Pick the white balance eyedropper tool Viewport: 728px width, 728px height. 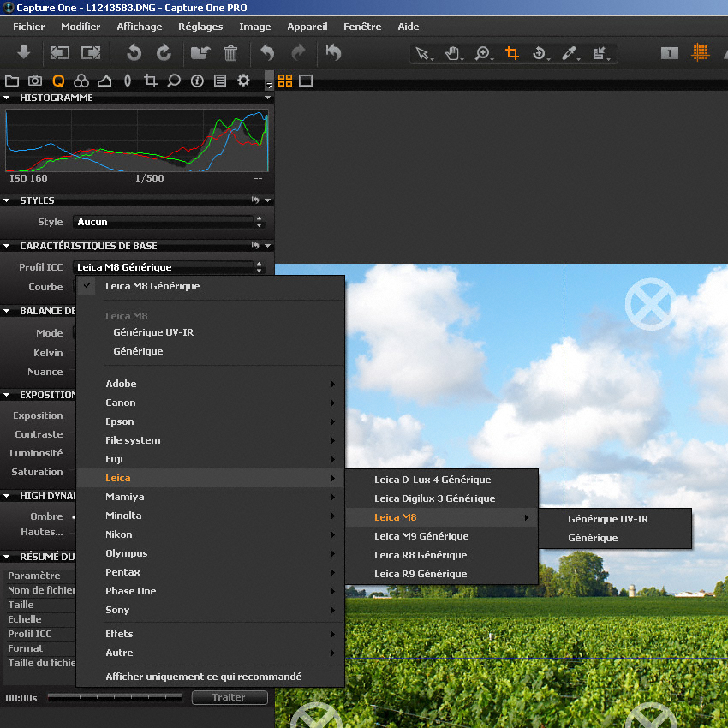tap(570, 53)
